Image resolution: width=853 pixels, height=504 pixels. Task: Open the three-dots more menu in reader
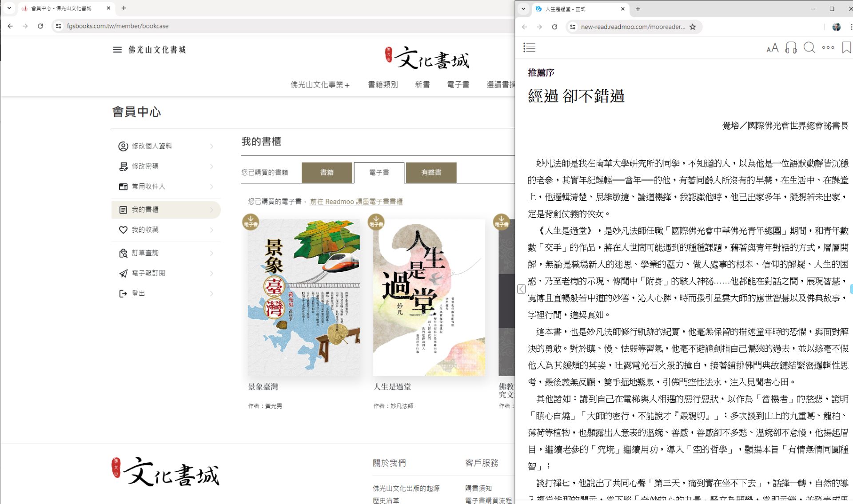click(828, 48)
